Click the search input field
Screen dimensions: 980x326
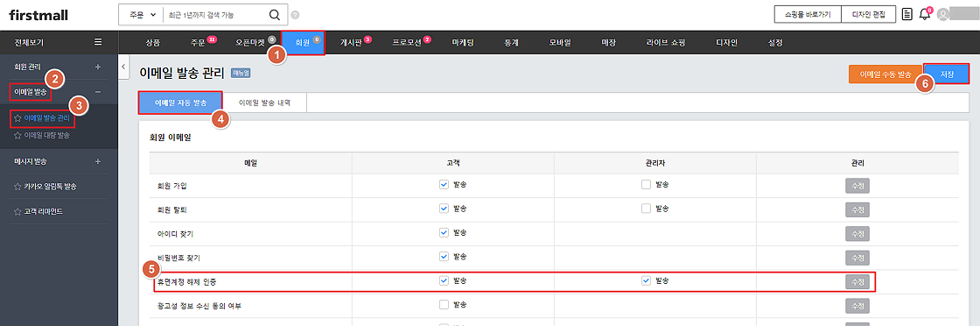pos(213,15)
